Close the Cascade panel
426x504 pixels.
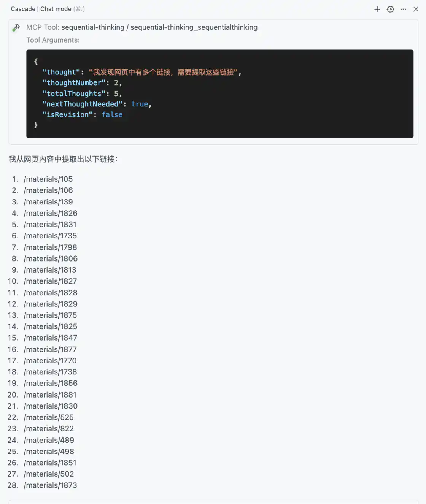416,9
